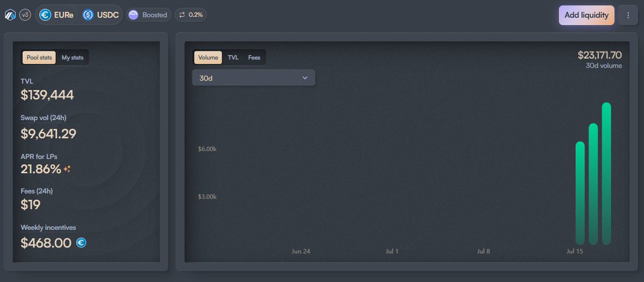Click the sparkle icon beside APR

67,169
